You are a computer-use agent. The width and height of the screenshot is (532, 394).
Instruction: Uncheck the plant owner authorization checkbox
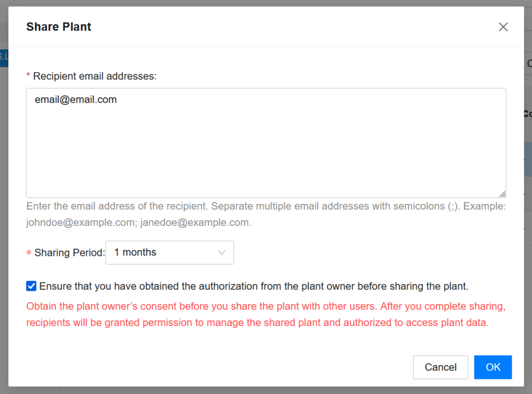(x=31, y=286)
